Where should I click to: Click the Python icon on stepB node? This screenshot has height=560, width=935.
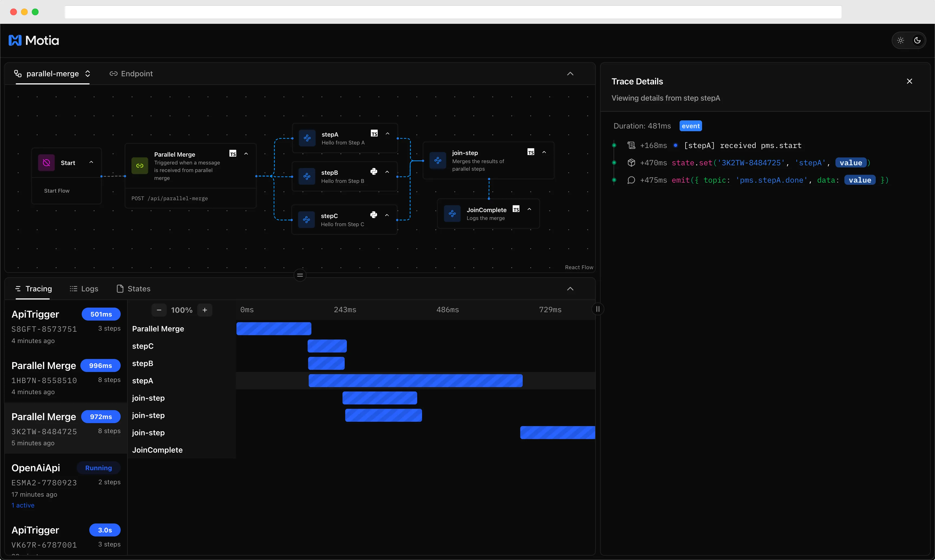click(x=374, y=172)
